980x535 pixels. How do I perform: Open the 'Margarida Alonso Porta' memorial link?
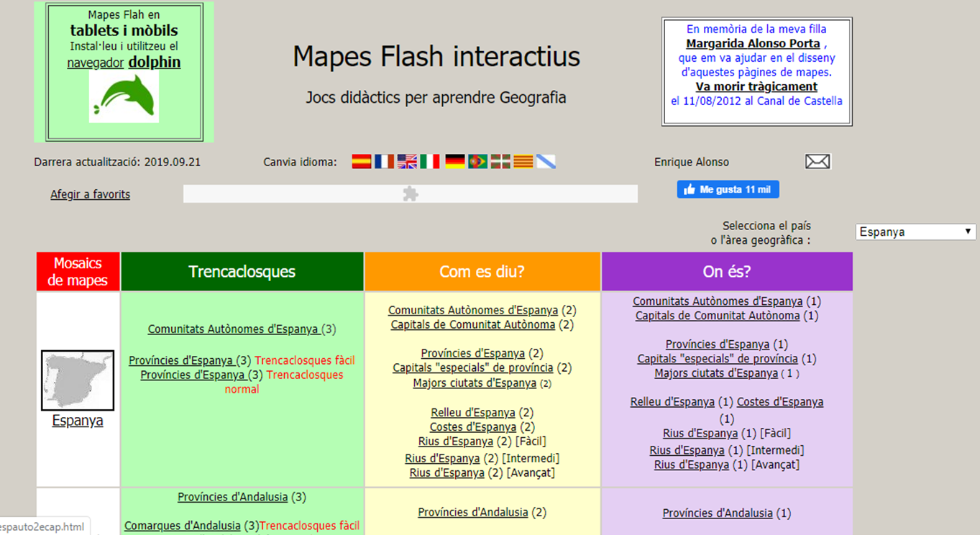(x=753, y=44)
